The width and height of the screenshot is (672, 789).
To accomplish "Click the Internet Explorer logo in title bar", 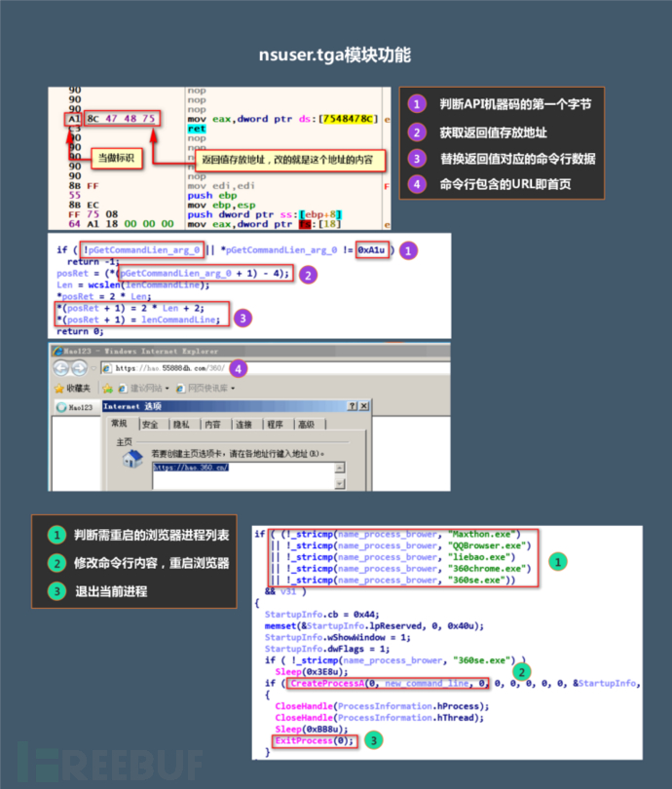I will [57, 352].
